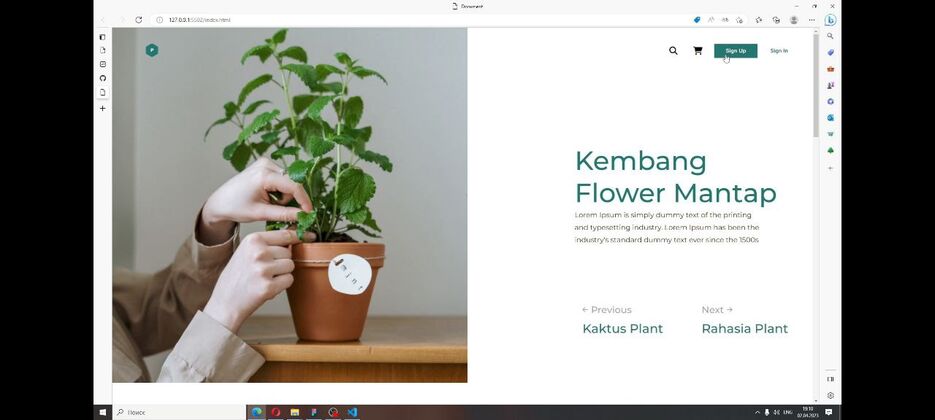Viewport: 935px width, 420px height.
Task: Toggle the sidebar hide panel icon above the gear
Action: [830, 379]
